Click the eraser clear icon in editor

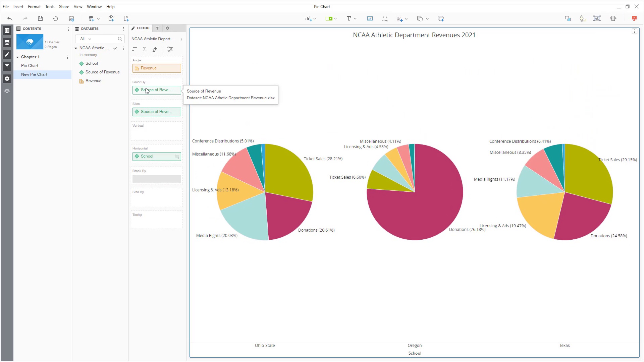(155, 49)
